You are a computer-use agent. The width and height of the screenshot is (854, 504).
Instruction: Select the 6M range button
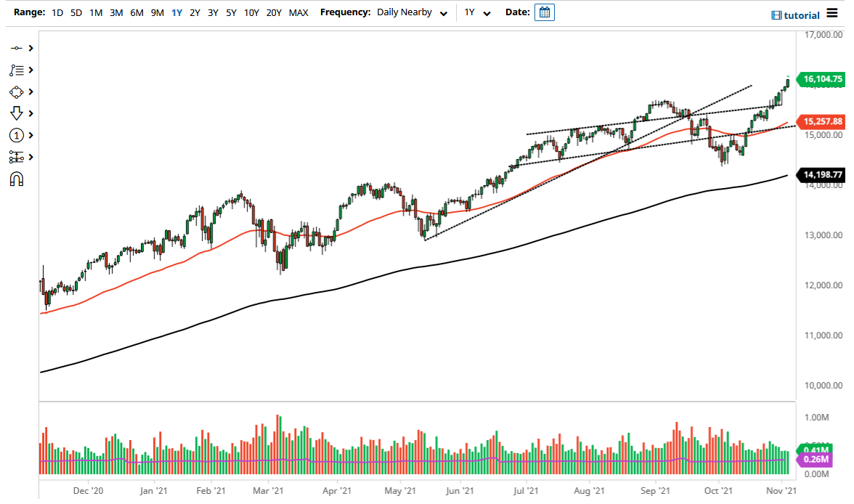click(136, 12)
